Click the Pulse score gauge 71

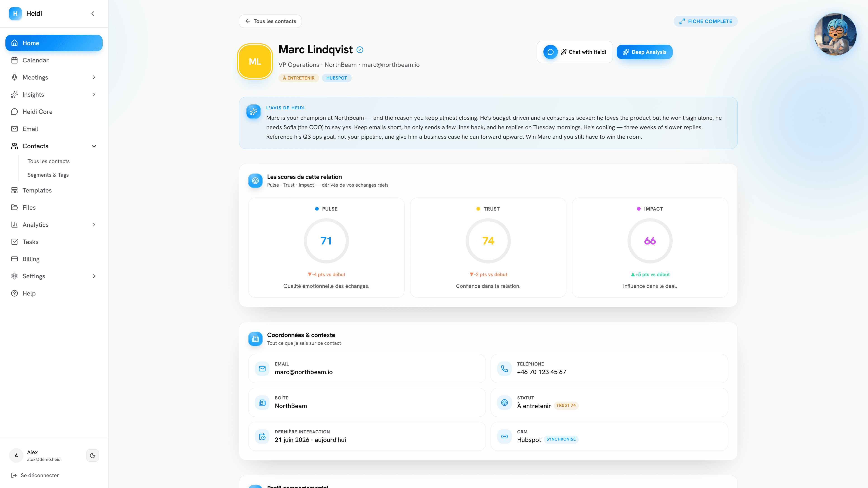326,241
